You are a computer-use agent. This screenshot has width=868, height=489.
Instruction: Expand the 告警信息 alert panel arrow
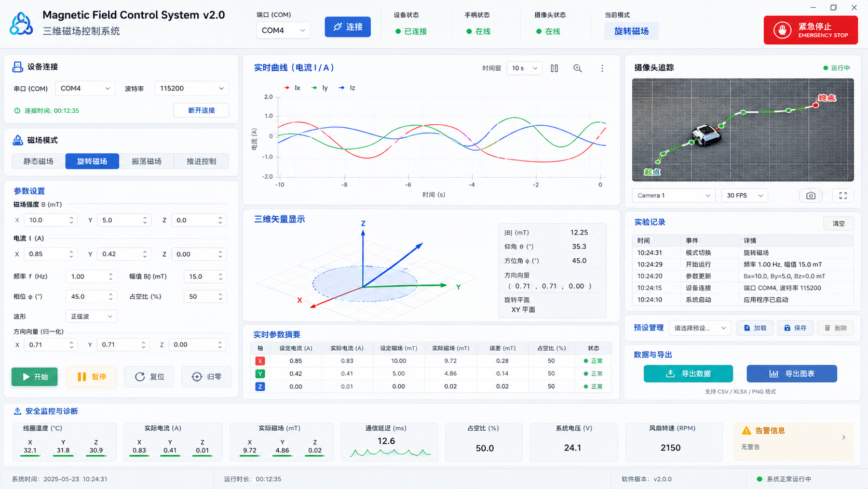(x=844, y=438)
